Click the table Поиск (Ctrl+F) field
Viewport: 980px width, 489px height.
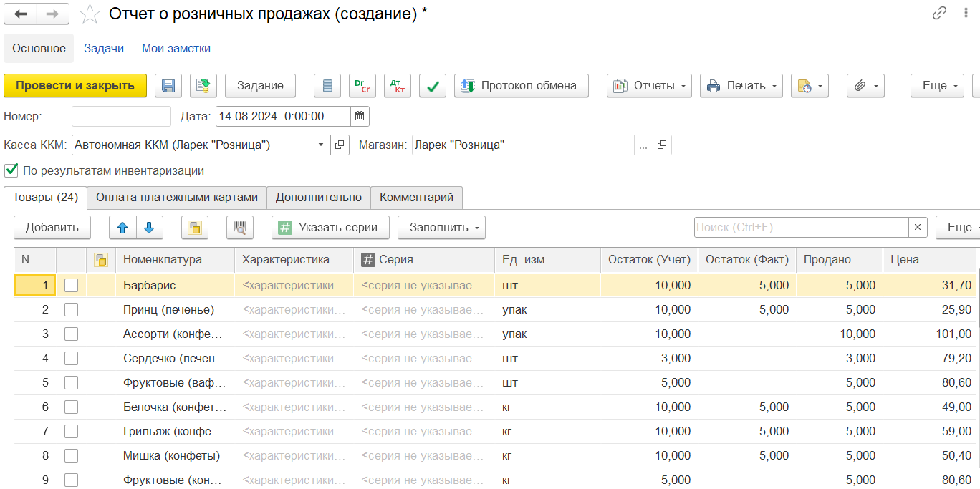click(801, 228)
